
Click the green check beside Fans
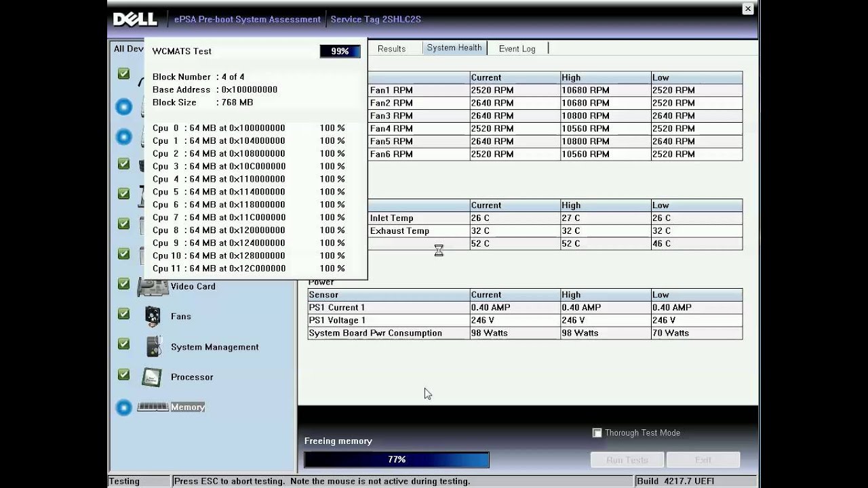pos(123,314)
